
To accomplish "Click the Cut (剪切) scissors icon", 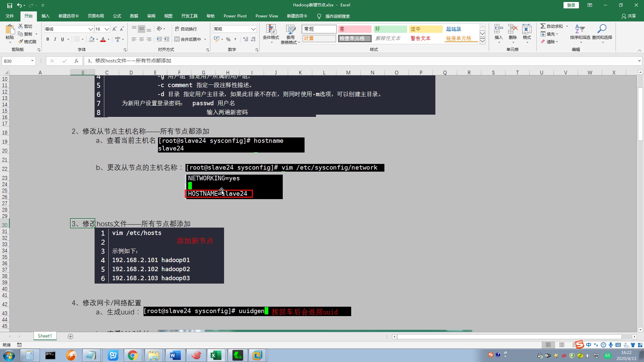I will tap(21, 26).
